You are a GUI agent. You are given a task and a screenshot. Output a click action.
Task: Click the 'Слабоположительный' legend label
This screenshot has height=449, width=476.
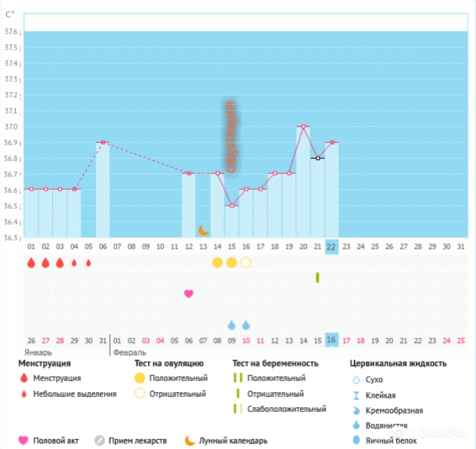286,409
